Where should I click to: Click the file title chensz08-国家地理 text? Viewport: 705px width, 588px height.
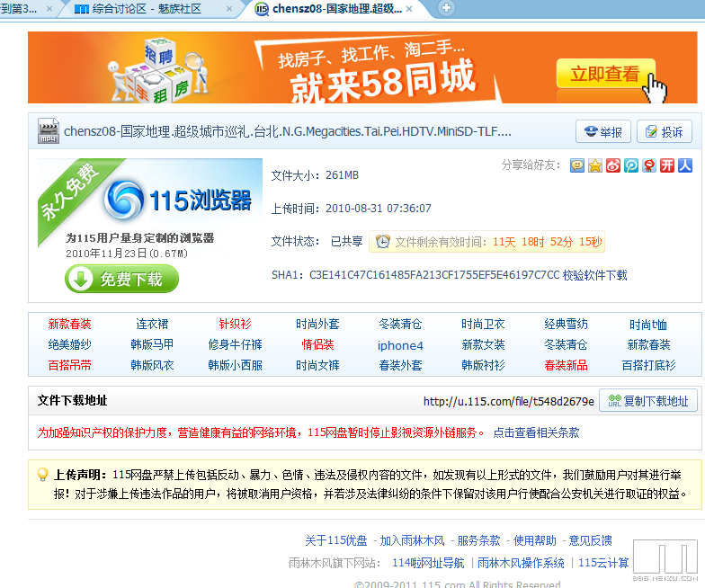[288, 131]
